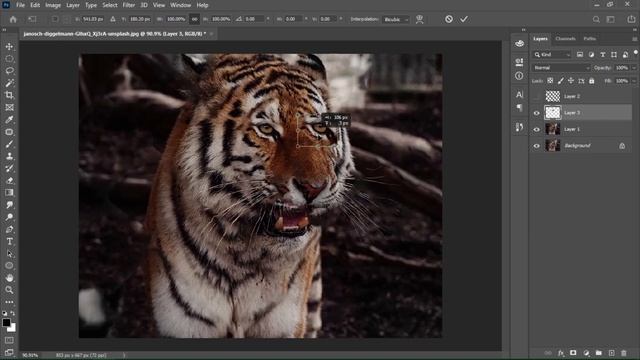Hide the Background layer eye icon
Viewport: 640px width, 360px height.
(537, 146)
